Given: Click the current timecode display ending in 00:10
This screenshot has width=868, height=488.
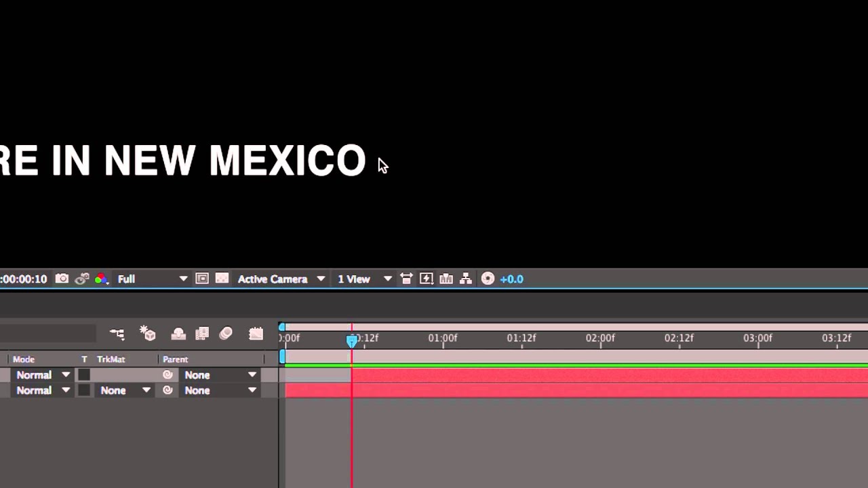Looking at the screenshot, I should click(24, 279).
